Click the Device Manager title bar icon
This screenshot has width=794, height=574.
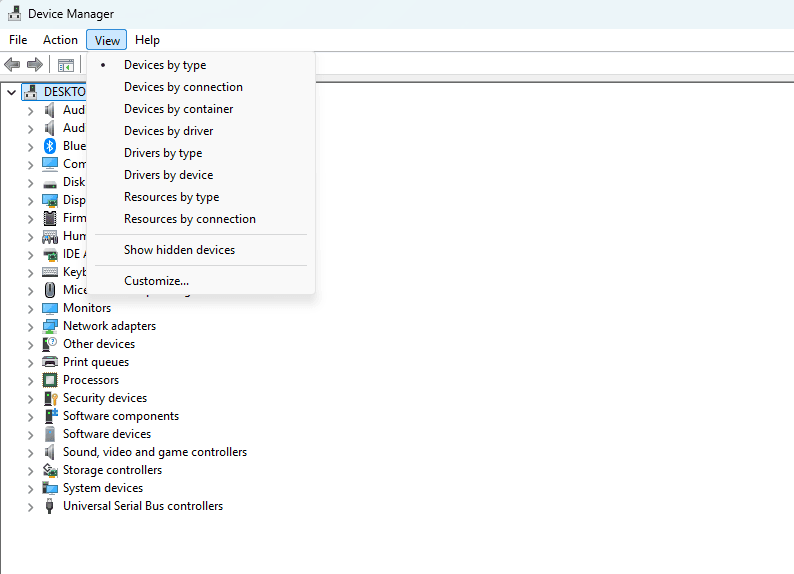[x=14, y=14]
